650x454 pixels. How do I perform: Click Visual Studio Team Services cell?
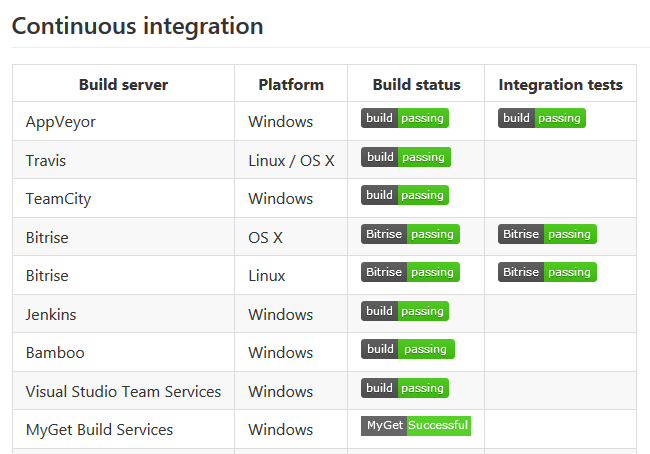coord(123,392)
